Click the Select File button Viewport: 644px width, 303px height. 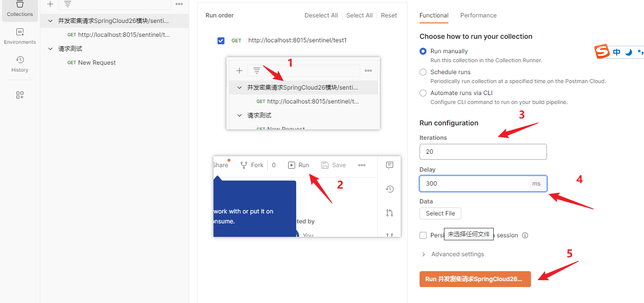pos(440,213)
